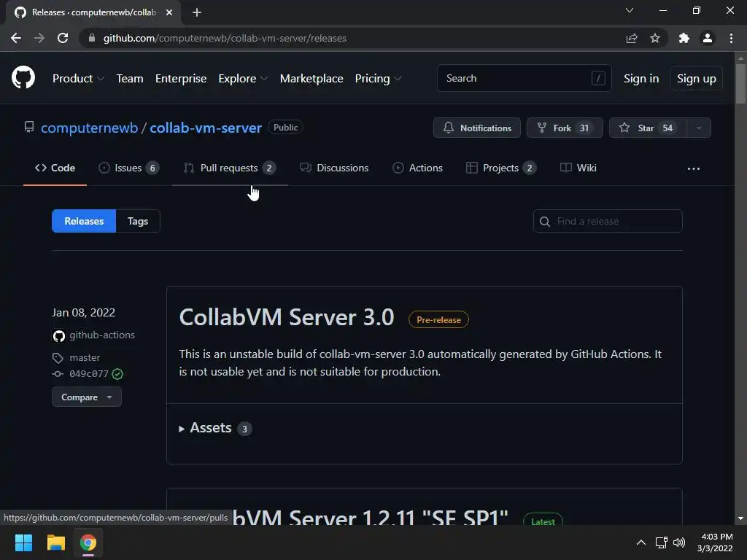747x560 pixels.
Task: Switch to the Tags view
Action: click(138, 221)
